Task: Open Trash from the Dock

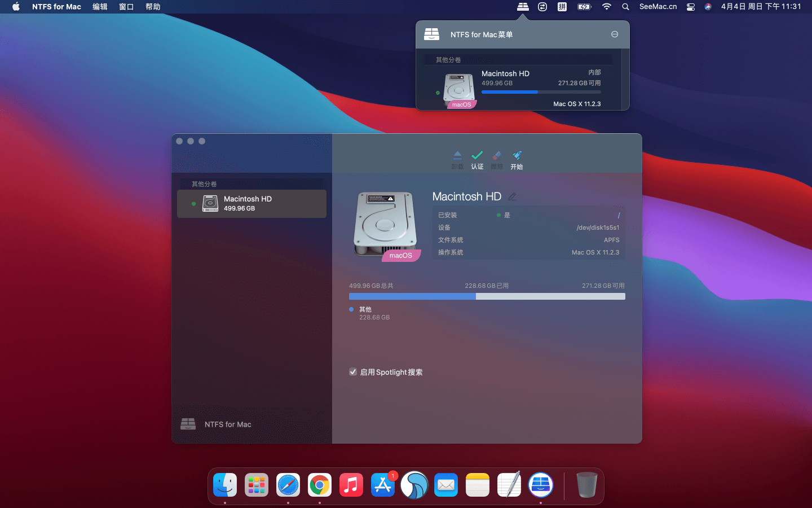Action: tap(586, 485)
